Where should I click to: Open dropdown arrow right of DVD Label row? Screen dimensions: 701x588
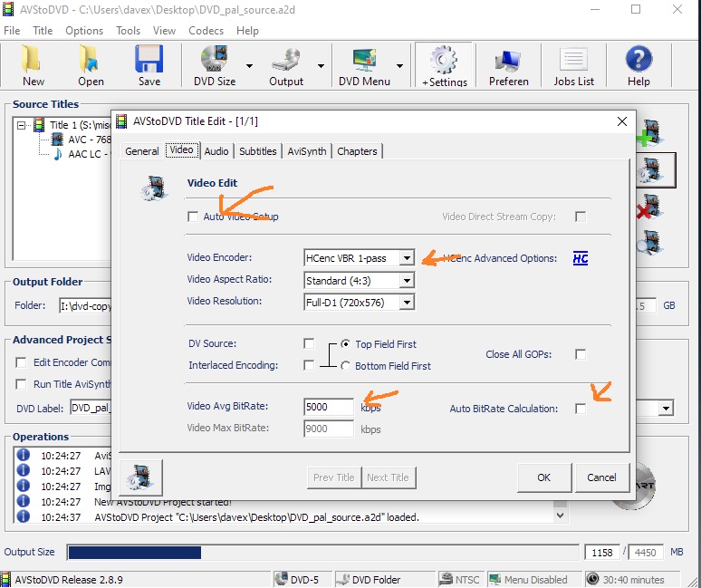[666, 409]
